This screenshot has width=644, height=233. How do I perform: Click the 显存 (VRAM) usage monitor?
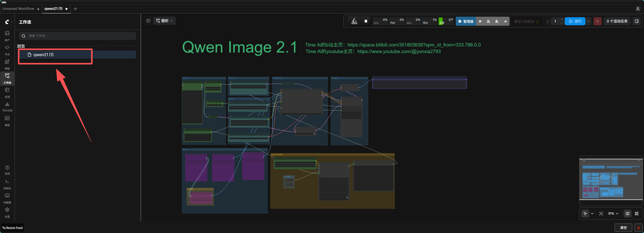coord(430,21)
